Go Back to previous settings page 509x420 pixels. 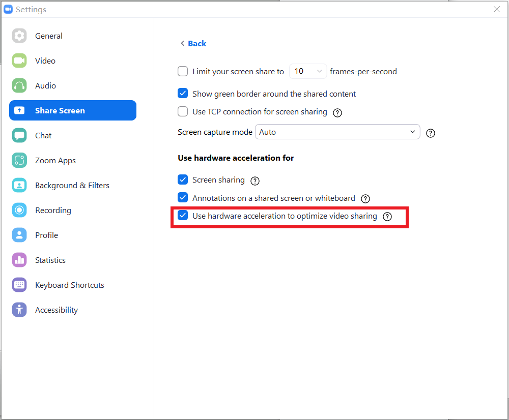[x=193, y=43]
